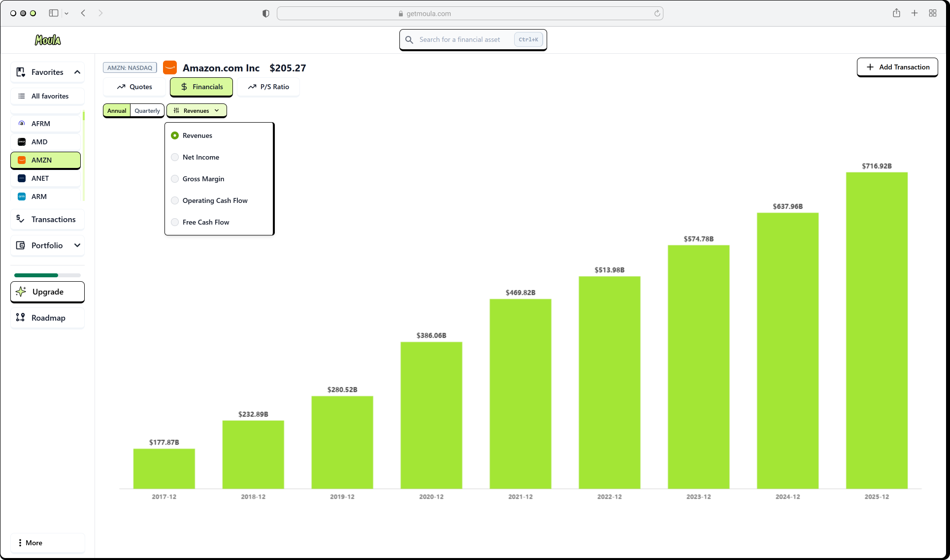950x560 pixels.
Task: Switch to Quarterly period toggle
Action: point(147,111)
